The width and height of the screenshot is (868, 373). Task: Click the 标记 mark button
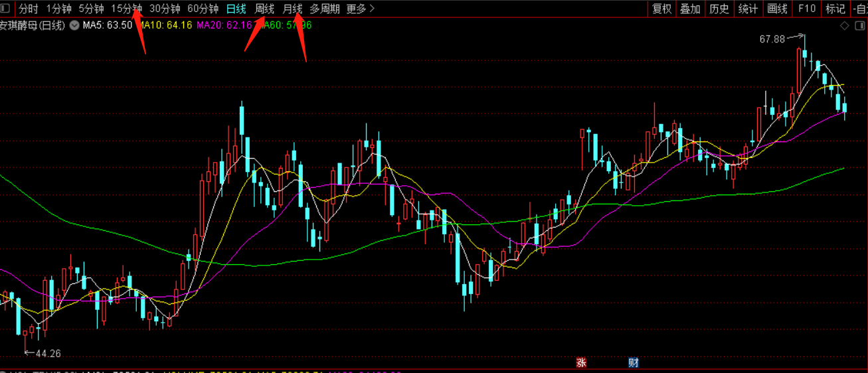835,9
